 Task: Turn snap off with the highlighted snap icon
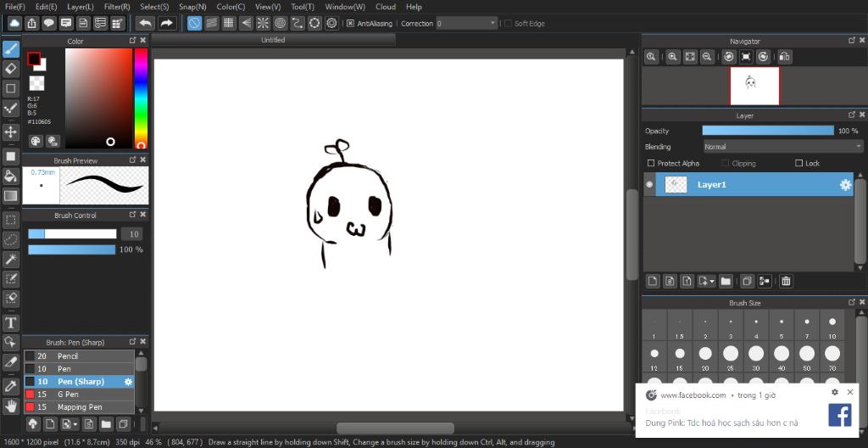click(x=194, y=23)
